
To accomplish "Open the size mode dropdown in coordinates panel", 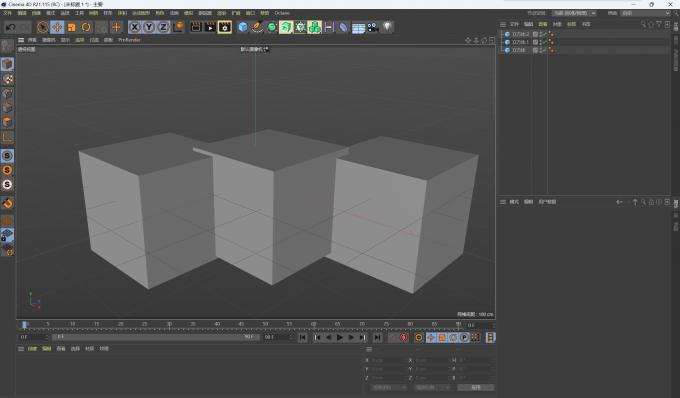I will click(432, 388).
